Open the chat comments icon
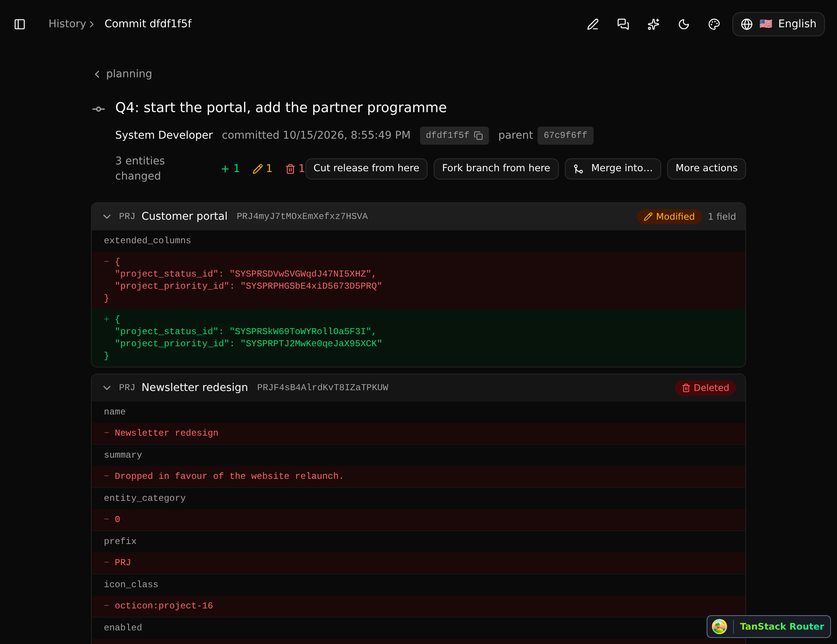This screenshot has height=644, width=837. (x=623, y=24)
